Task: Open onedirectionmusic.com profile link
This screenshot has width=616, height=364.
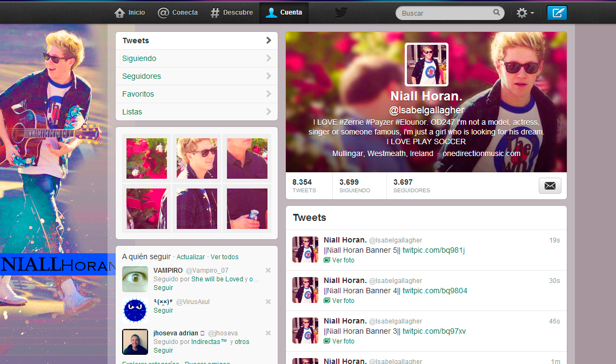Action: (x=481, y=153)
